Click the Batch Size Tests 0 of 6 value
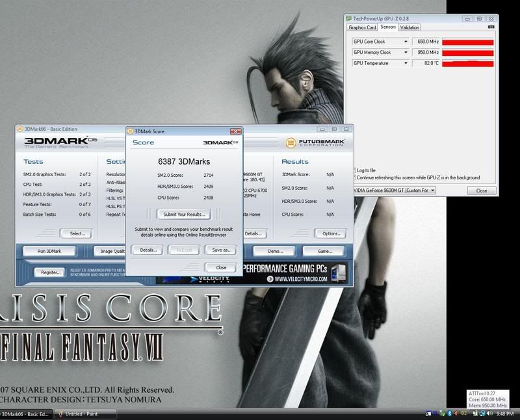The height and width of the screenshot is (420, 520). 85,215
